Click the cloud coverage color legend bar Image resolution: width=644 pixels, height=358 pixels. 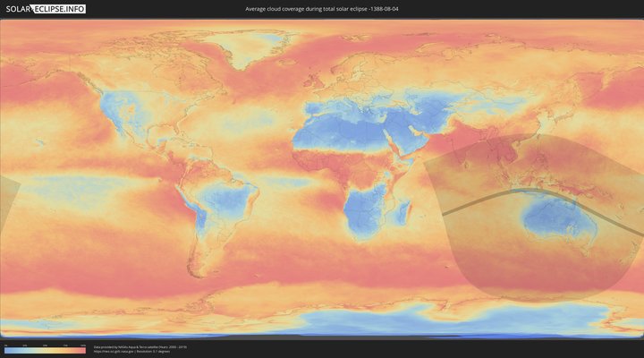tap(45, 350)
